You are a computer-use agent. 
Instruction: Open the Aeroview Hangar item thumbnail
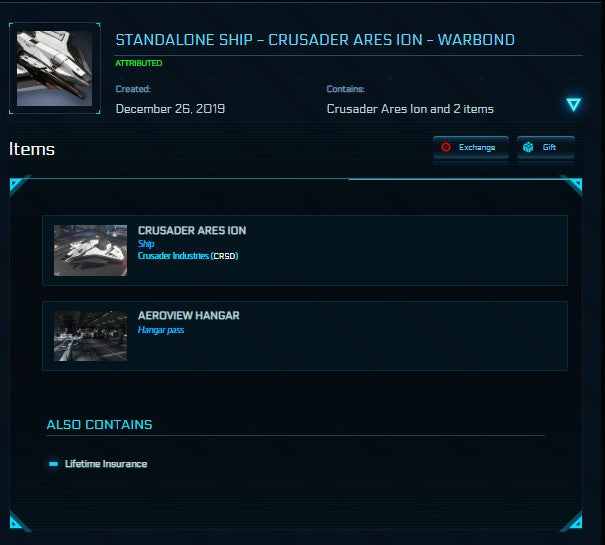pos(90,336)
